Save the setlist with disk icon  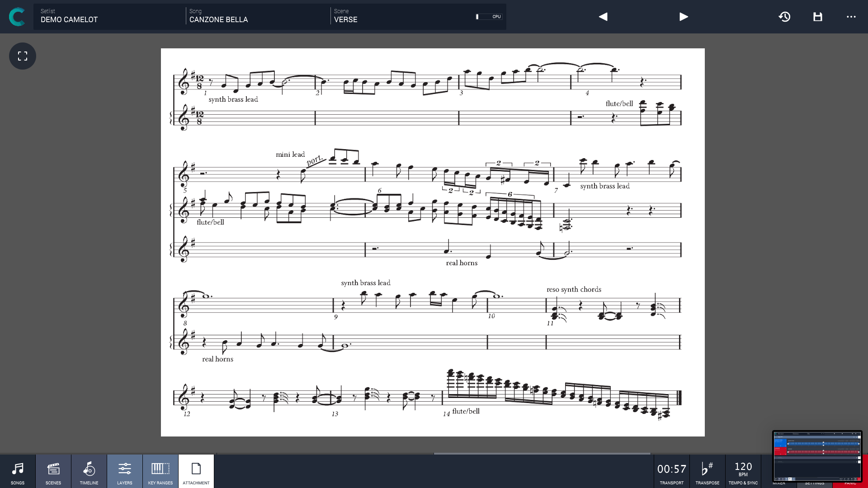[x=818, y=17]
